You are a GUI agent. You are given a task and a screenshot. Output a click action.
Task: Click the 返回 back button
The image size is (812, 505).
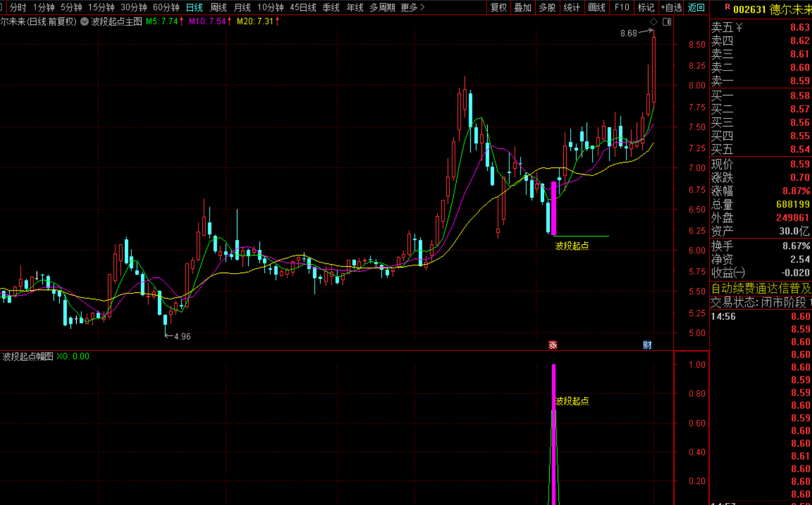[x=696, y=7]
